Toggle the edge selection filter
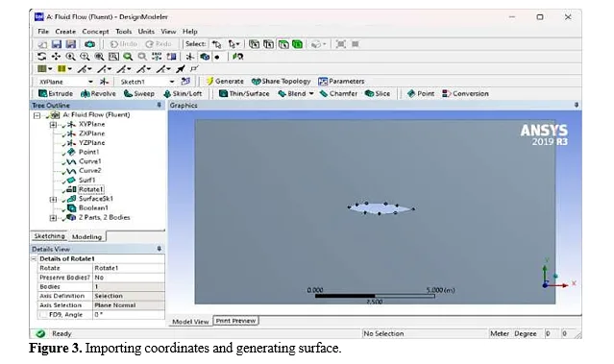This screenshot has height=364, width=614. click(269, 44)
